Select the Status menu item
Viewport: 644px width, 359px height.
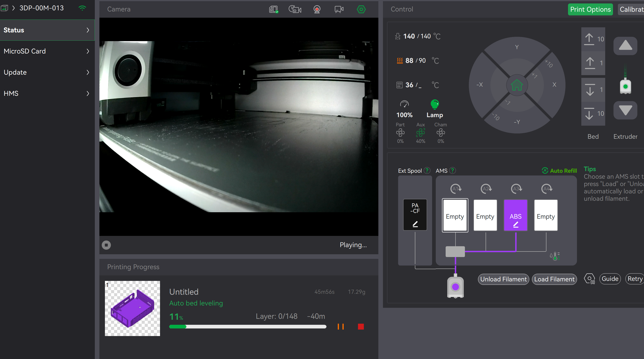point(47,30)
